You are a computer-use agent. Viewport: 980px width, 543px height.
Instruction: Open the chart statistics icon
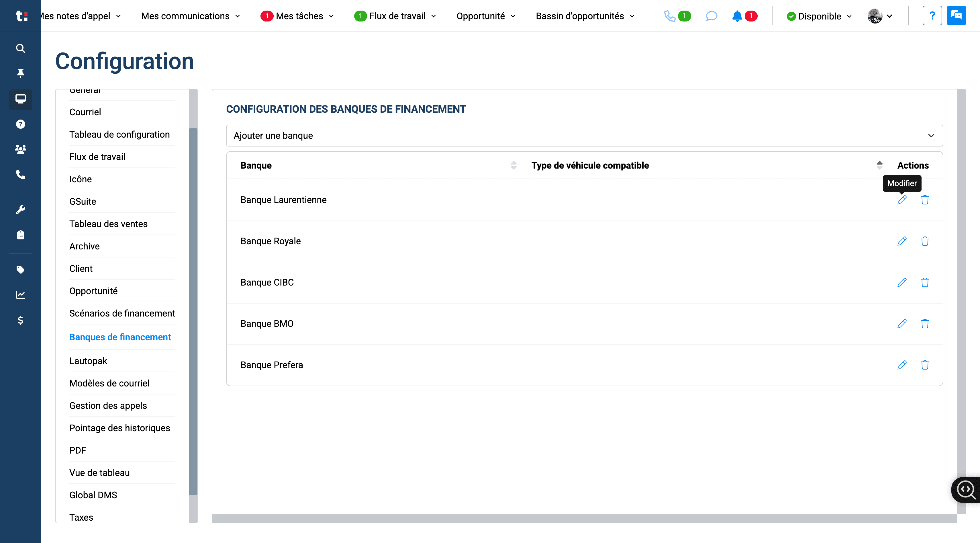click(21, 295)
